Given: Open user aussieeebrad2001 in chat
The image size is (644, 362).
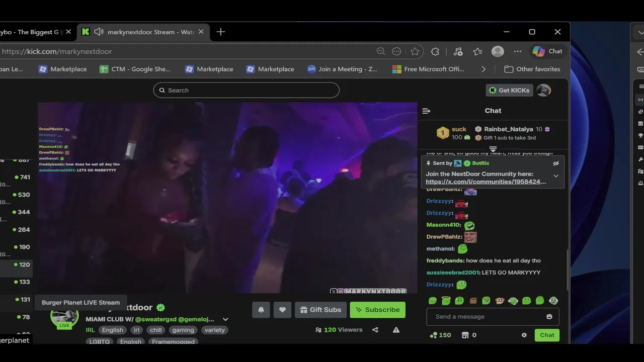Looking at the screenshot, I should pos(453,273).
